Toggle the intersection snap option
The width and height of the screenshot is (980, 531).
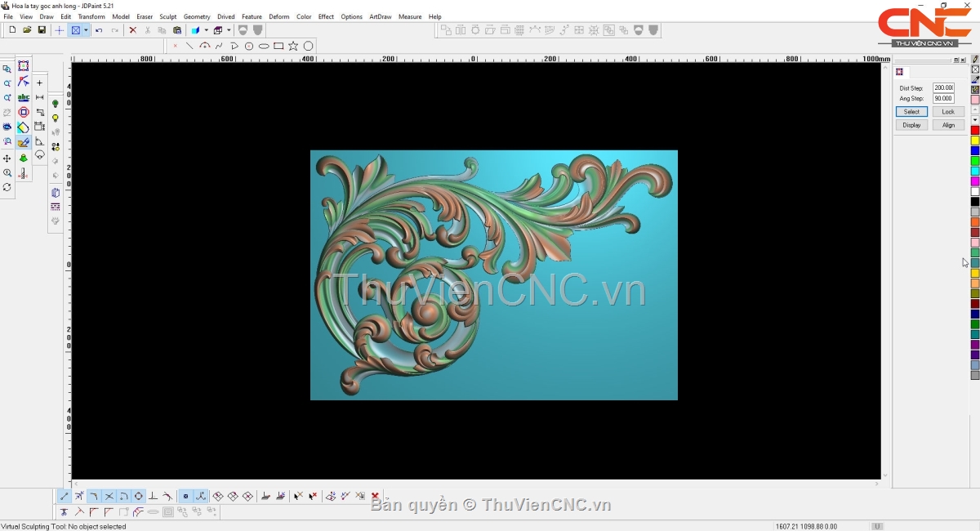tap(109, 496)
